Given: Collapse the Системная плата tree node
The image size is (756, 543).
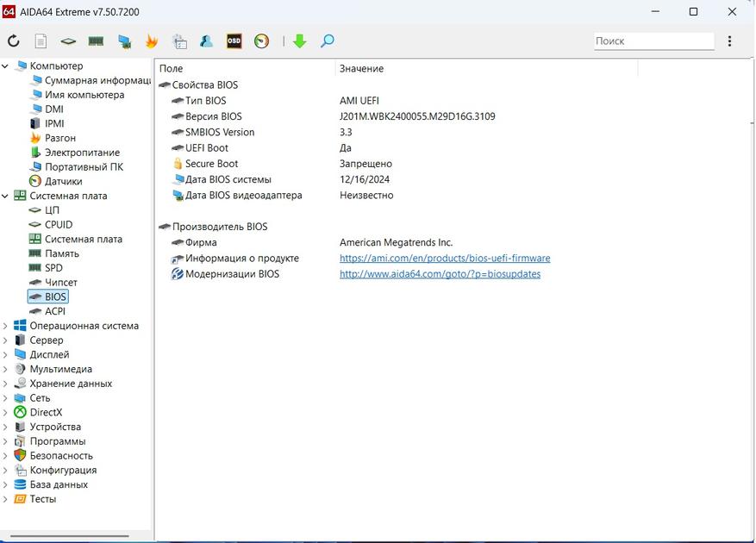Looking at the screenshot, I should 6,196.
